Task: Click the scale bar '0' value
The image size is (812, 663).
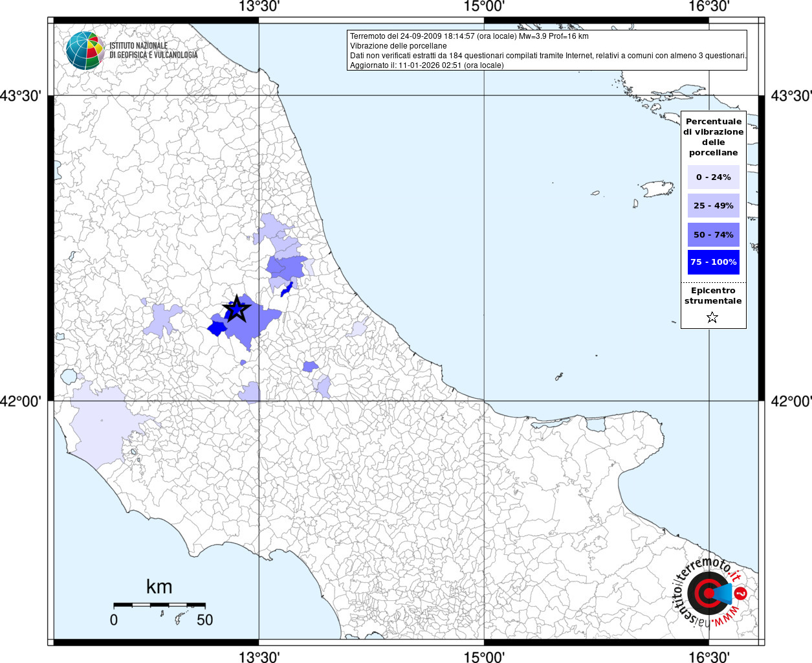Action: click(x=114, y=620)
